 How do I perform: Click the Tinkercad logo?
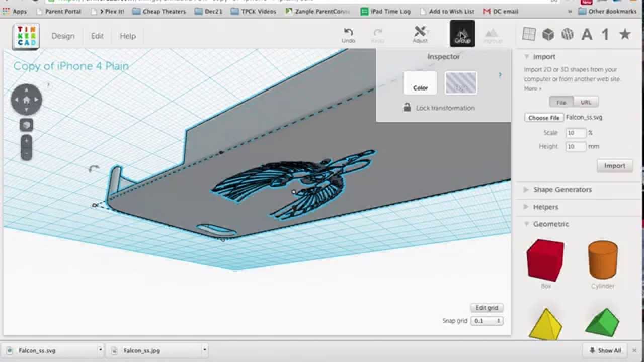[x=26, y=36]
